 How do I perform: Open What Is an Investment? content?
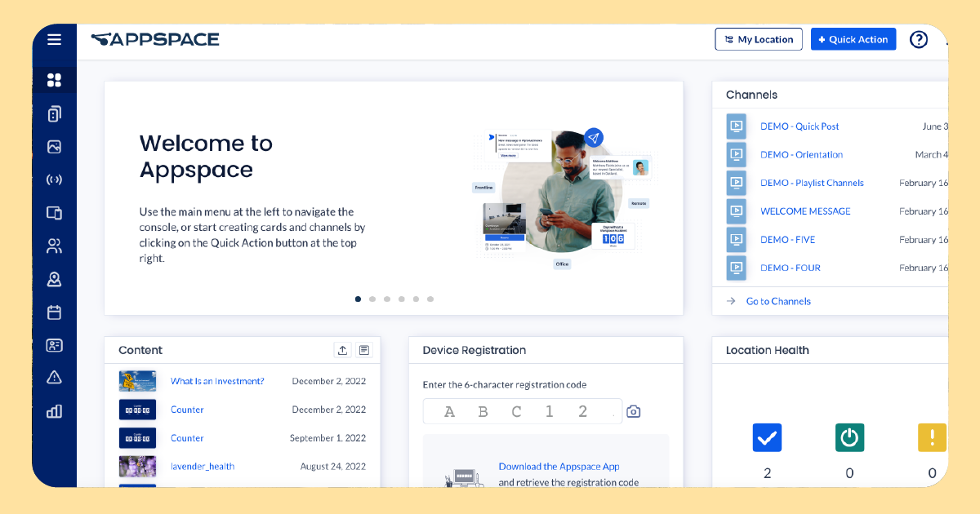coord(217,381)
